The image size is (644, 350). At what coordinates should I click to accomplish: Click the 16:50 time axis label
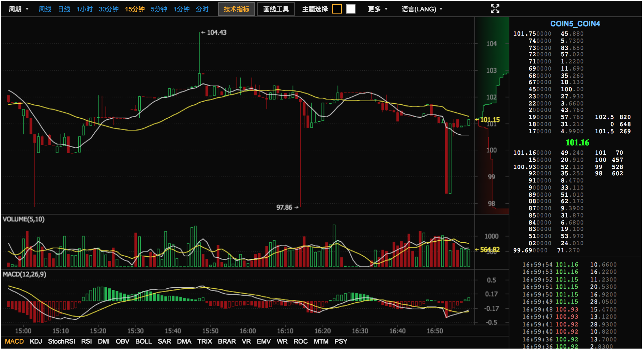(x=435, y=331)
